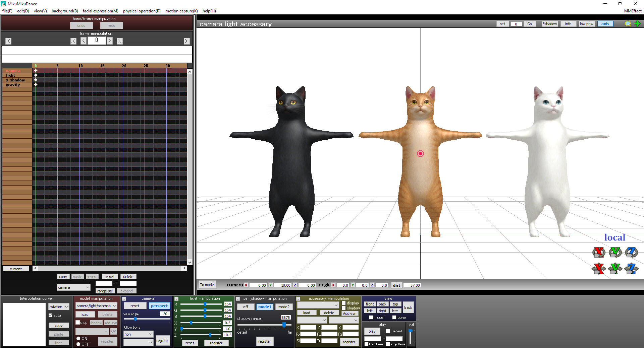This screenshot has width=644, height=348.
Task: Select the ON radio button
Action: 78,339
